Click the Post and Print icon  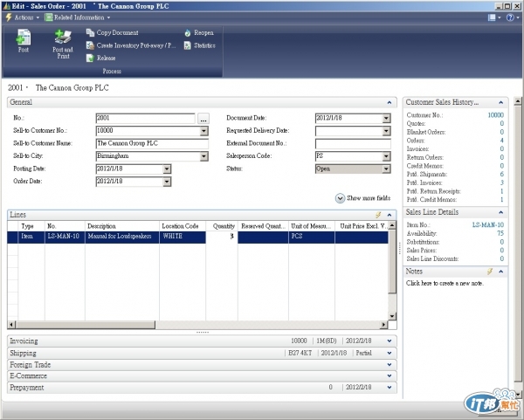63,37
